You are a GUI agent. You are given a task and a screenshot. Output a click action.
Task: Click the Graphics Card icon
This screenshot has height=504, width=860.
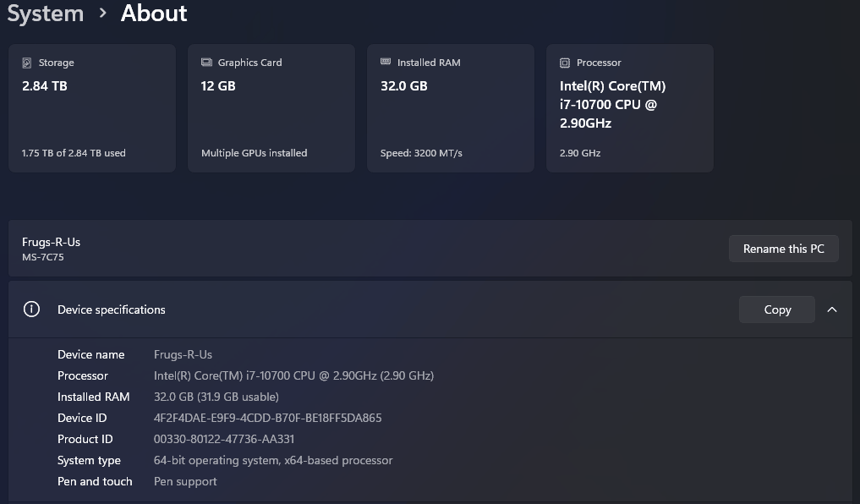tap(206, 62)
